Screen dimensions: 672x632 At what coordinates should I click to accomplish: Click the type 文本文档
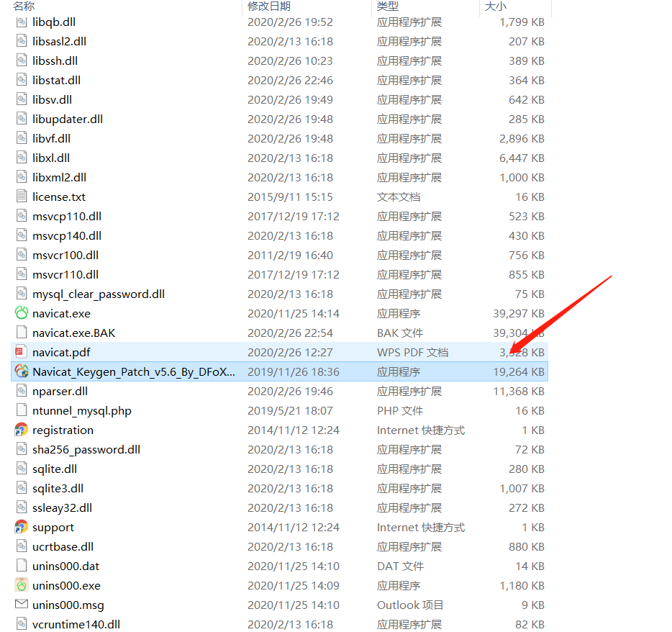[x=399, y=197]
